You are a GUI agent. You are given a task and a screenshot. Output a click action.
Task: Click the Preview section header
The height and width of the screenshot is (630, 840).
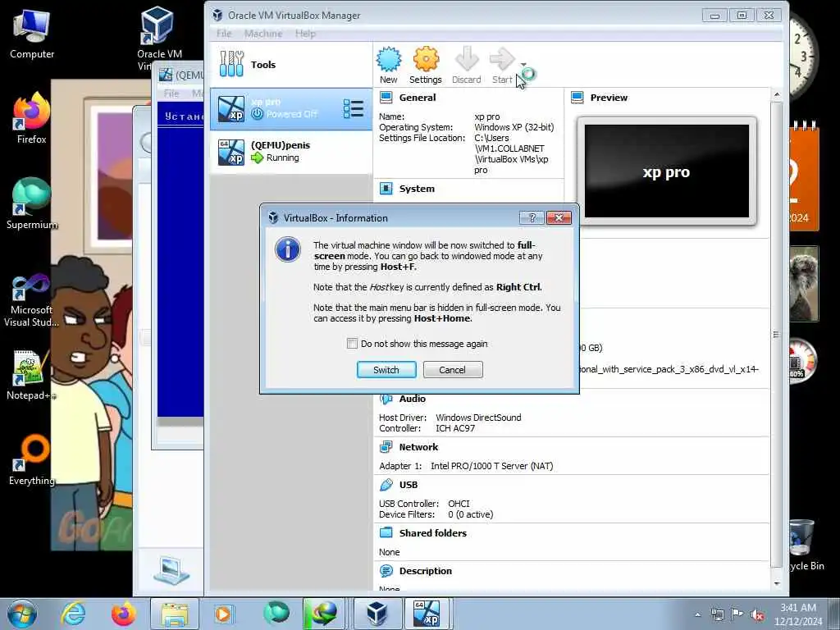click(x=609, y=98)
